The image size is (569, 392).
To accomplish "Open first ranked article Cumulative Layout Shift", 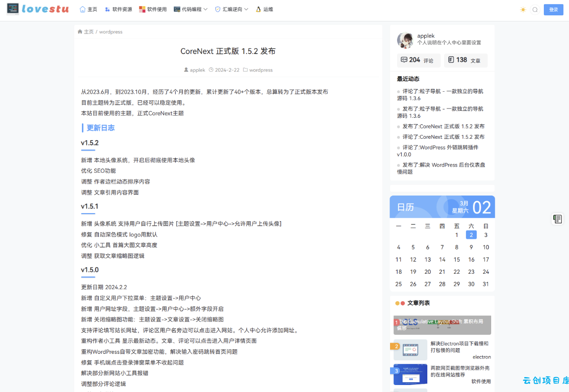I will (x=442, y=325).
